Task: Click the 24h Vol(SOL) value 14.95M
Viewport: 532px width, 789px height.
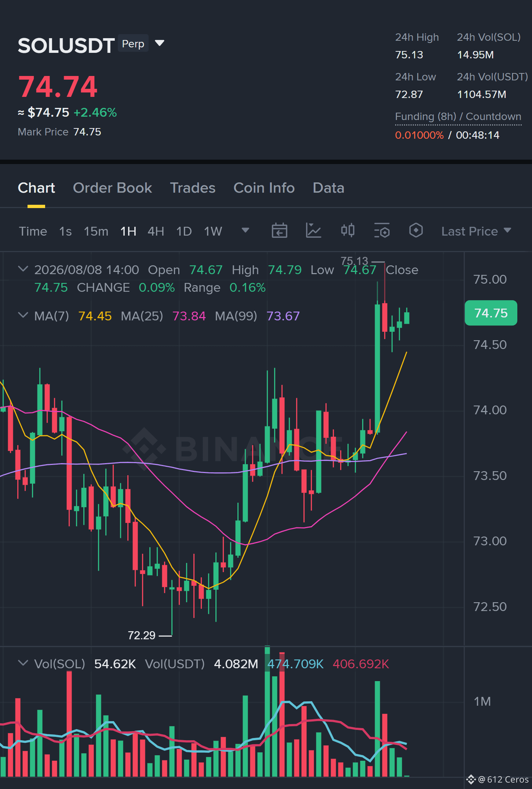Action: click(x=475, y=55)
